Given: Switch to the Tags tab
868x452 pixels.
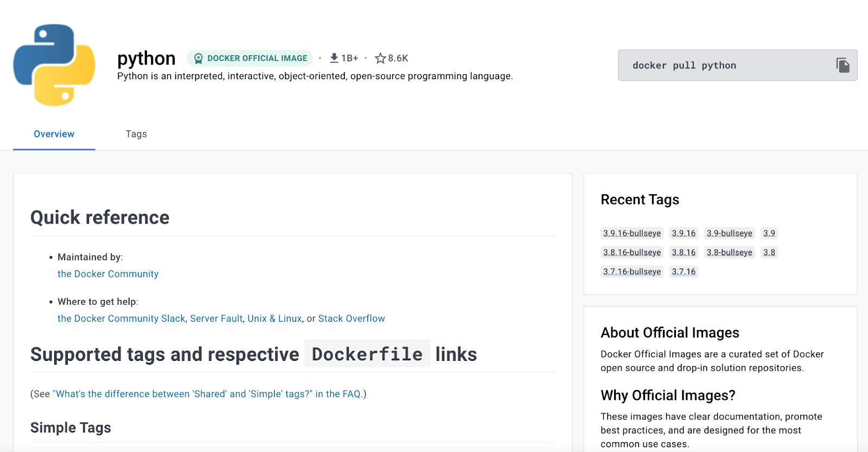Looking at the screenshot, I should pos(136,134).
